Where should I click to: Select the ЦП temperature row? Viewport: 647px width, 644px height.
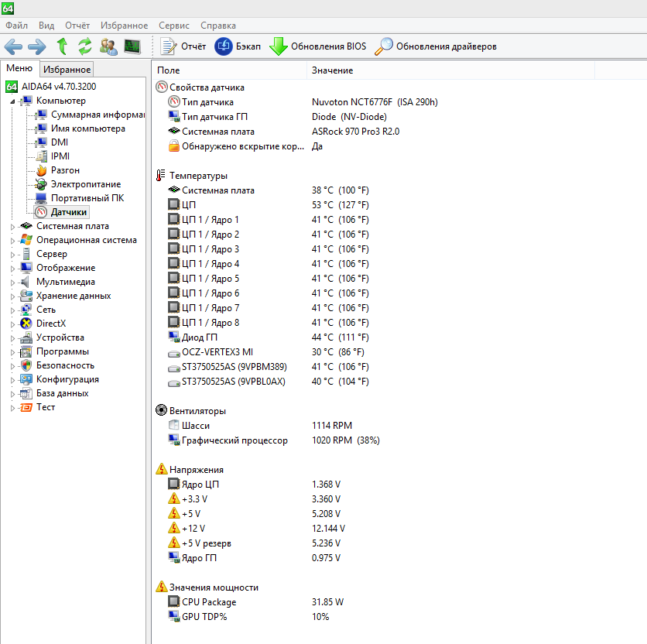pos(269,205)
